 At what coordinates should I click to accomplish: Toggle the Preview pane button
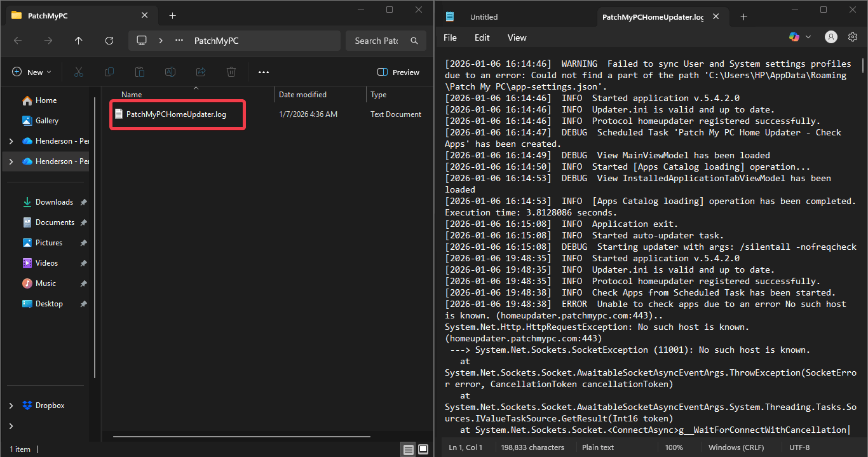(x=398, y=72)
